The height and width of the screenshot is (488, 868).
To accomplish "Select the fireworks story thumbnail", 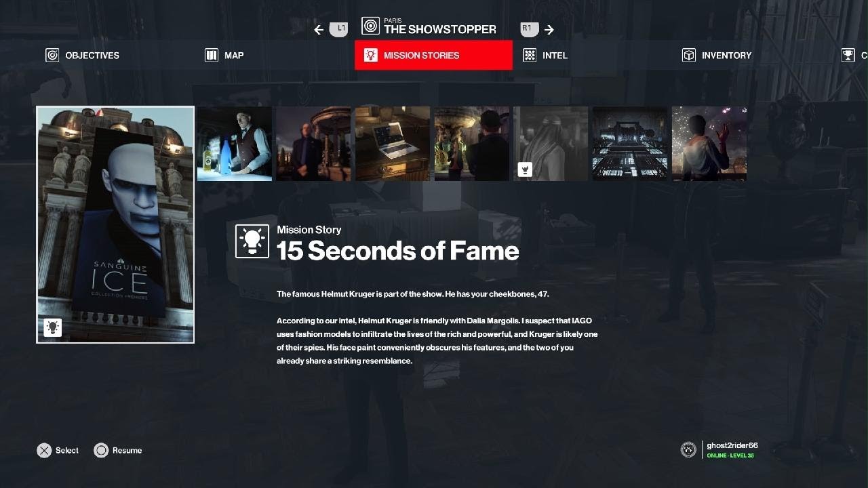I will pyautogui.click(x=709, y=144).
